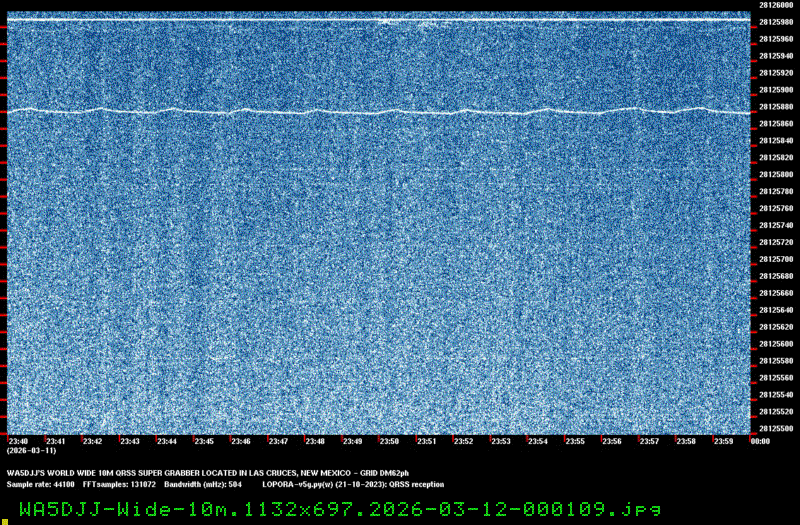Click the 28126000 frequency label
Image resolution: width=800 pixels, height=525 pixels.
click(776, 5)
